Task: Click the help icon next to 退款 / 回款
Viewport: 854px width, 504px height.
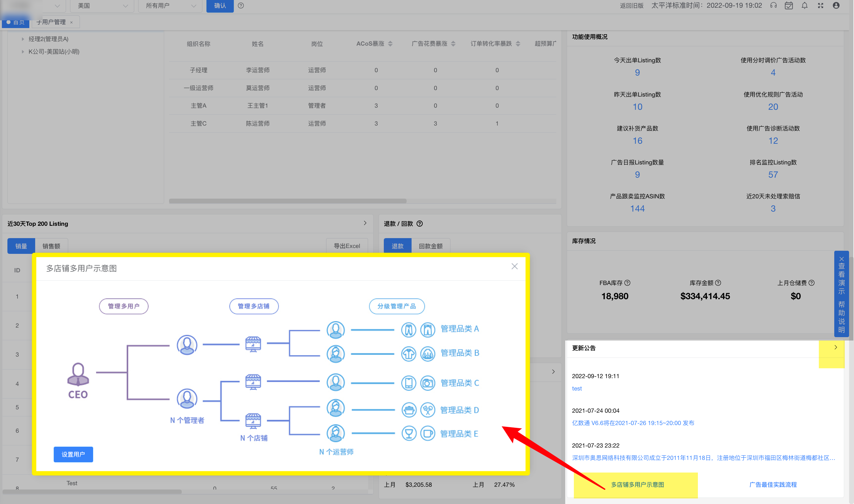Action: pos(420,224)
